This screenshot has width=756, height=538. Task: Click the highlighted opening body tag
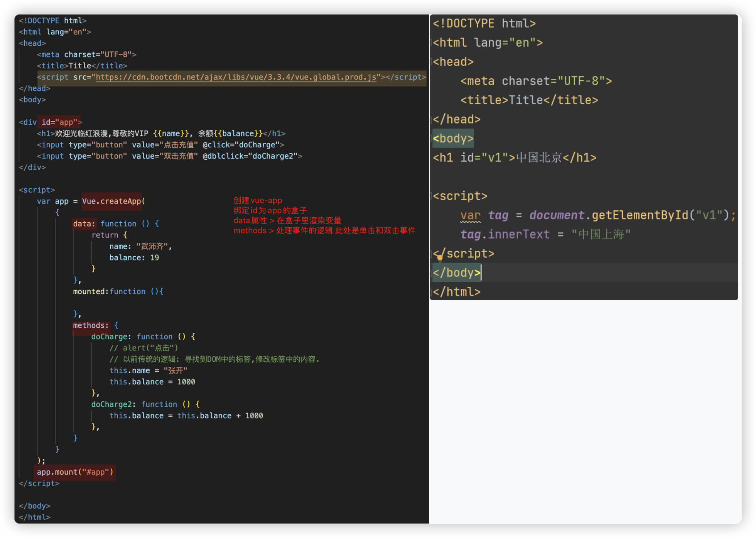pyautogui.click(x=453, y=139)
